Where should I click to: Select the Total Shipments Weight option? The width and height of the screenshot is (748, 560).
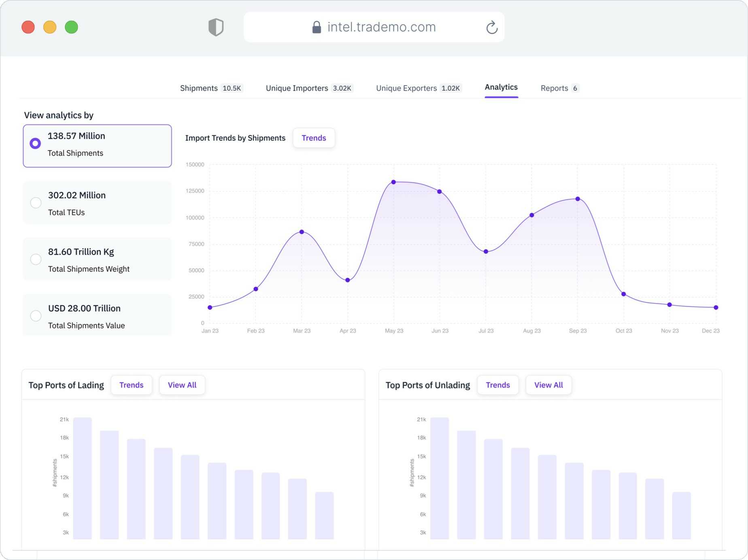click(36, 259)
